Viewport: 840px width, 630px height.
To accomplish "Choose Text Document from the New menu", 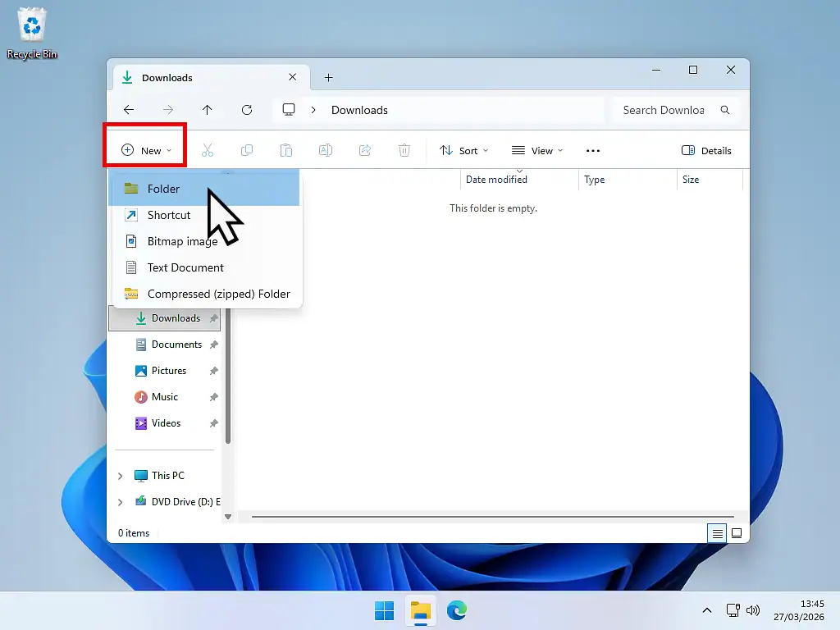I will pyautogui.click(x=185, y=267).
